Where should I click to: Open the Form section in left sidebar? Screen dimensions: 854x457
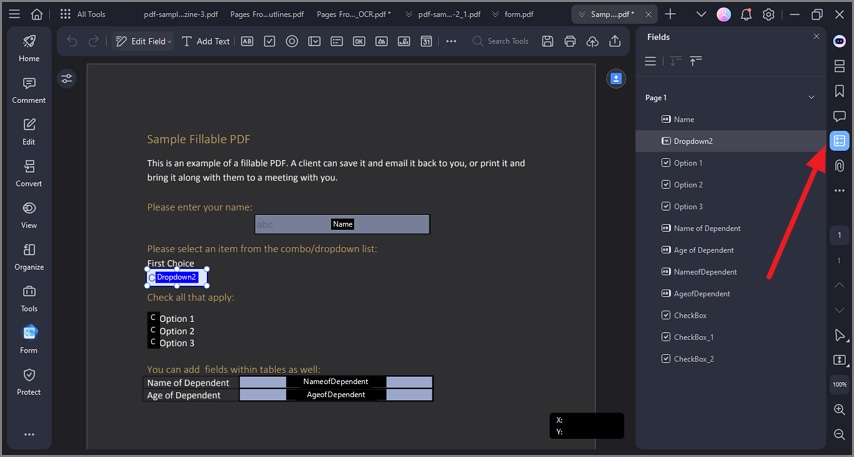pyautogui.click(x=29, y=339)
